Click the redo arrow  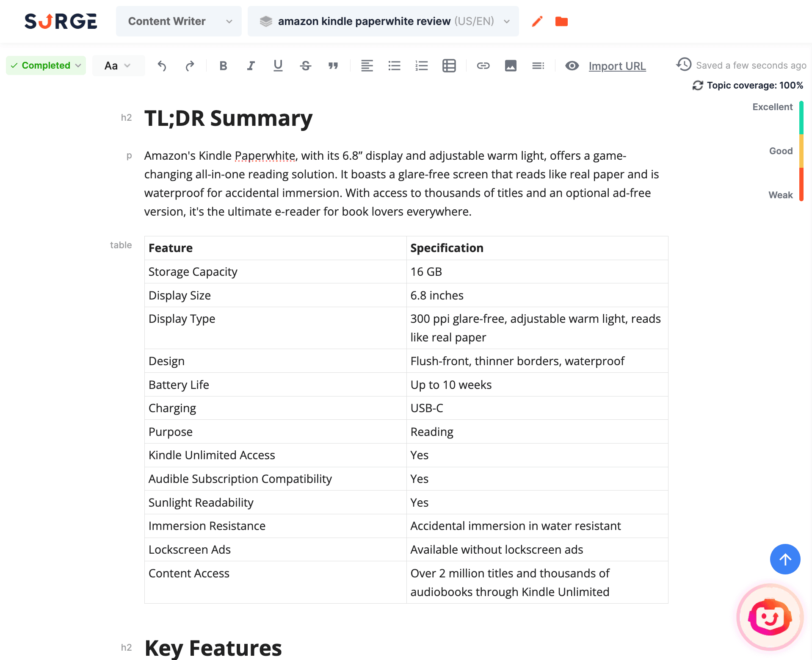coord(190,66)
